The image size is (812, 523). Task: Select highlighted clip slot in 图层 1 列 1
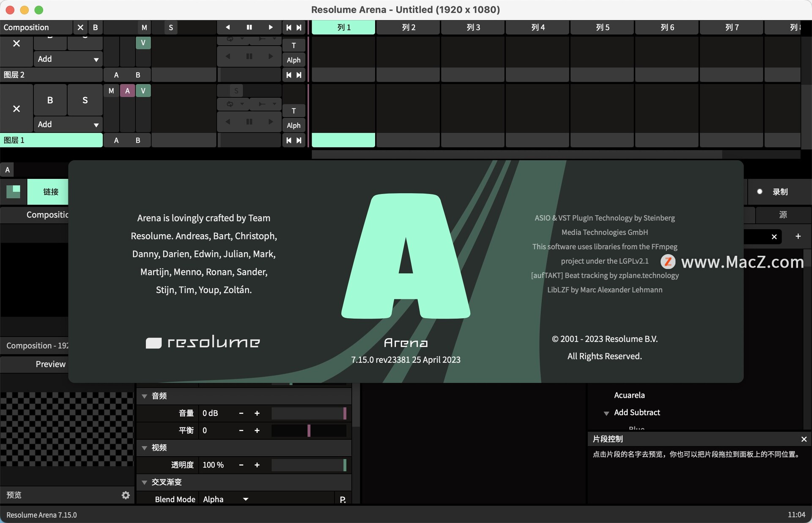(343, 140)
